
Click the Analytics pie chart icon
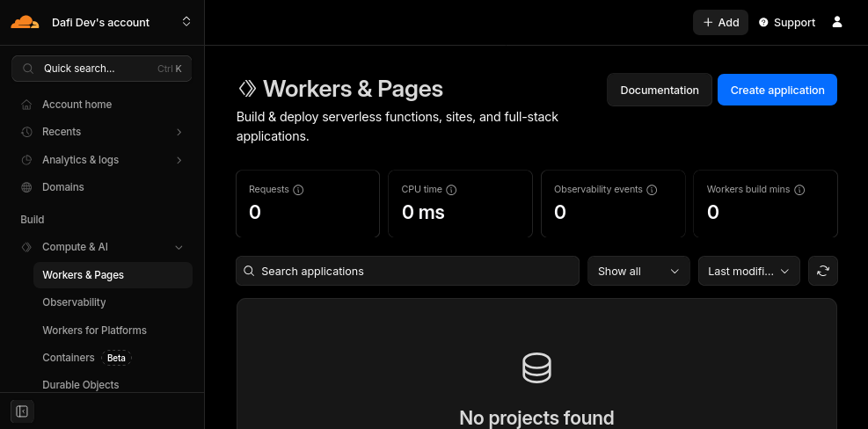coord(26,160)
